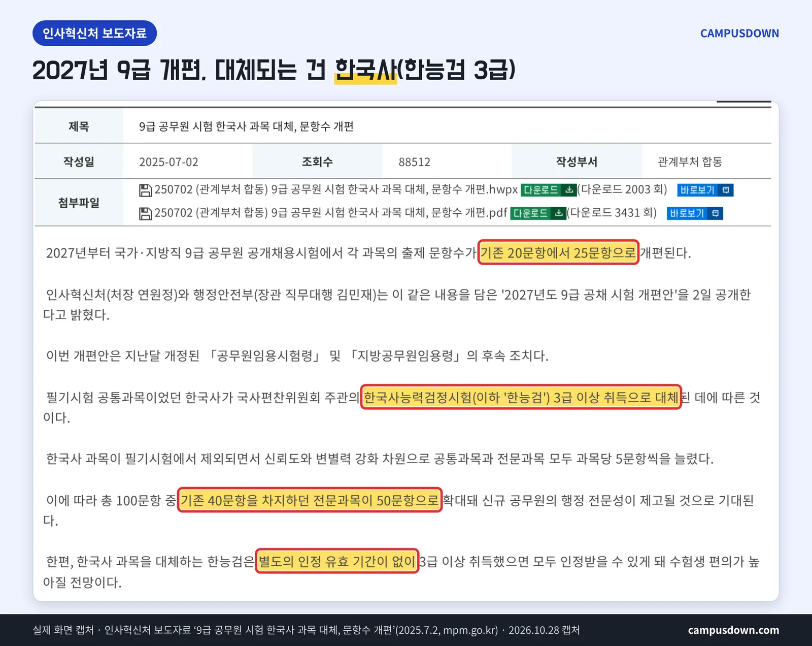This screenshot has height=646, width=812.
Task: Click the CAMPUSDOWN logo text at top
Action: (x=739, y=34)
